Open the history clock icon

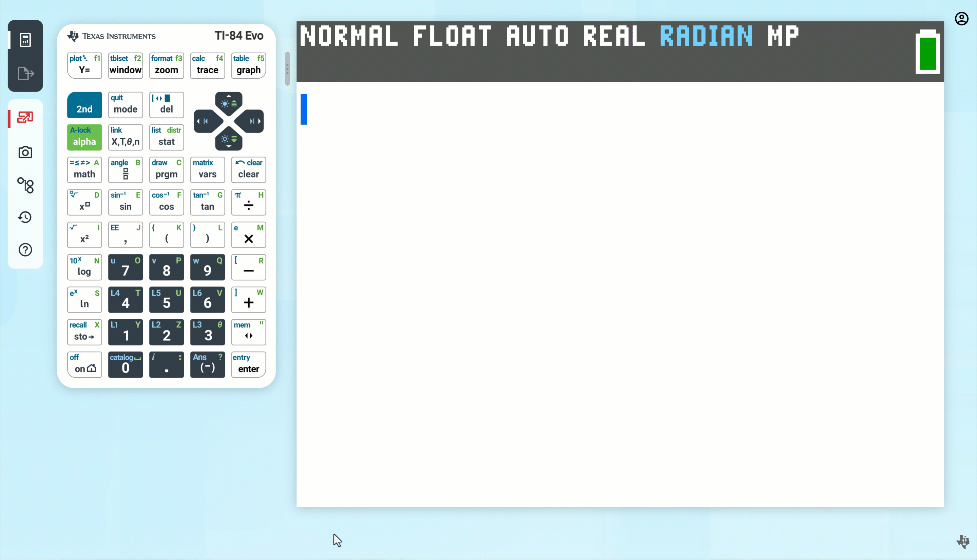[25, 217]
